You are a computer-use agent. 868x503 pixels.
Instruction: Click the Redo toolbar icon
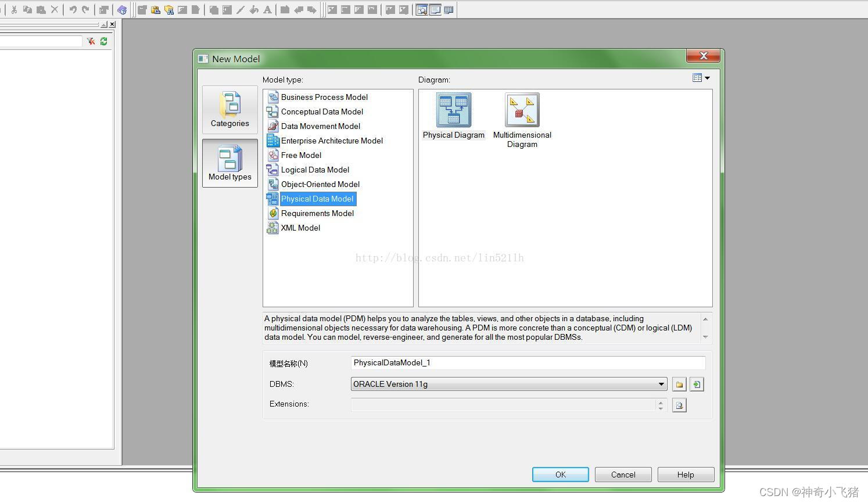pos(85,10)
